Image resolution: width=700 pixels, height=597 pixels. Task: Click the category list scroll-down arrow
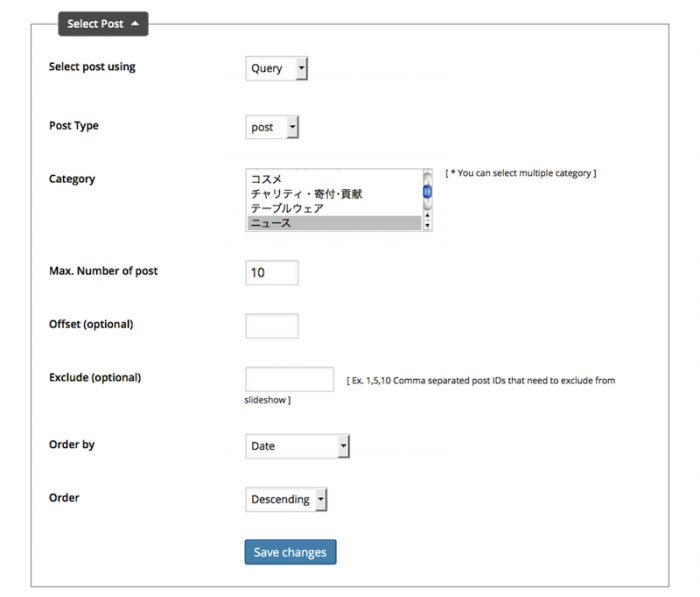[427, 225]
